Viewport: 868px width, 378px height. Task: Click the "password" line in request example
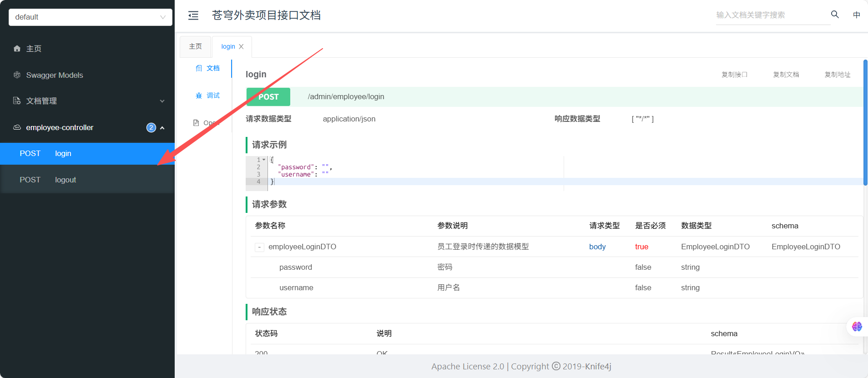[x=305, y=167]
